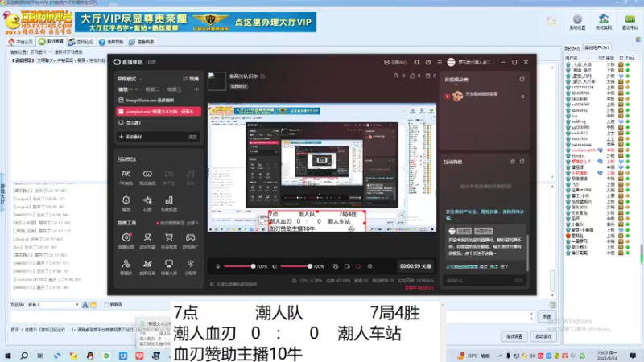
Task: Mute the speaker in the stream control bar
Action: click(275, 266)
